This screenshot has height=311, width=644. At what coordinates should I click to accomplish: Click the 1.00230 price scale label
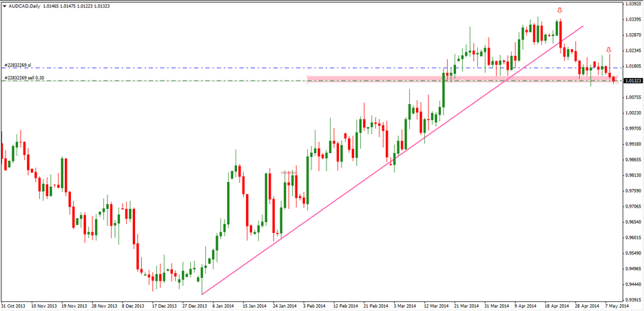(x=633, y=112)
